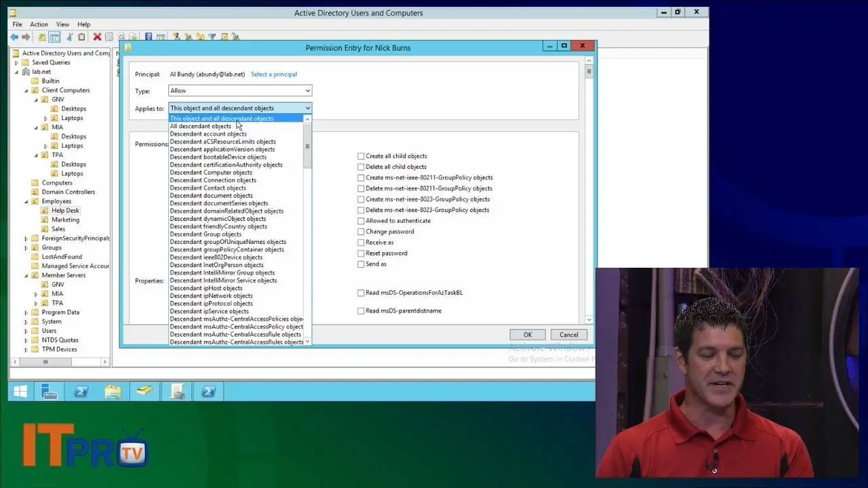Check the Receive as permission
The image size is (868, 488).
tap(361, 243)
